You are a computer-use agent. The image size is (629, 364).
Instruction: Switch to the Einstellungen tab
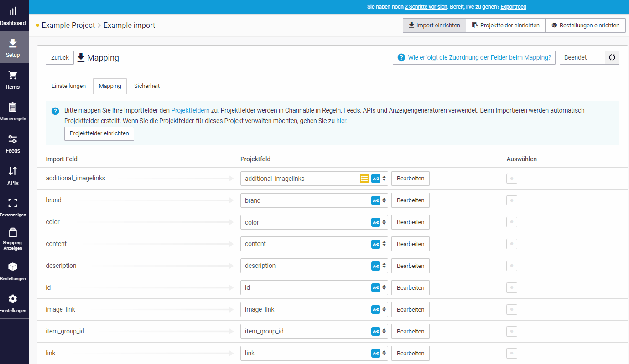tap(69, 86)
